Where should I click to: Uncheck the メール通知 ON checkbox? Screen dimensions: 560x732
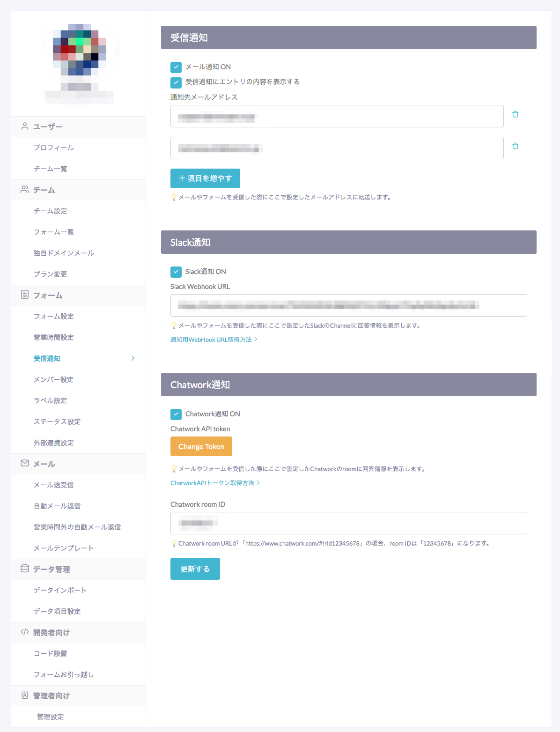click(176, 67)
